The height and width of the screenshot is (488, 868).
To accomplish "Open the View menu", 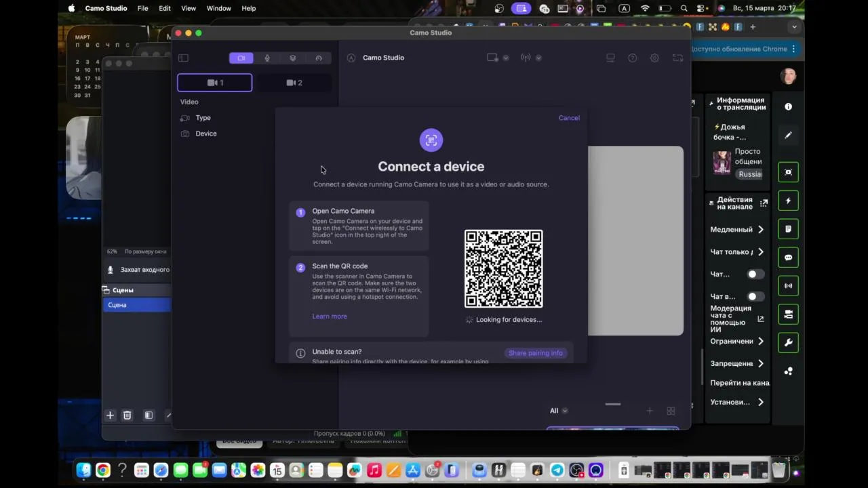I will point(189,8).
